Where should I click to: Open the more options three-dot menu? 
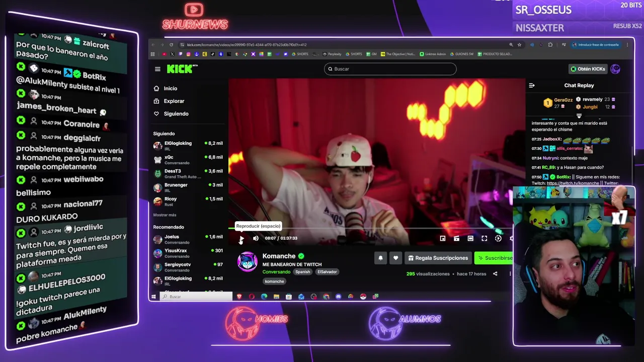click(x=510, y=274)
